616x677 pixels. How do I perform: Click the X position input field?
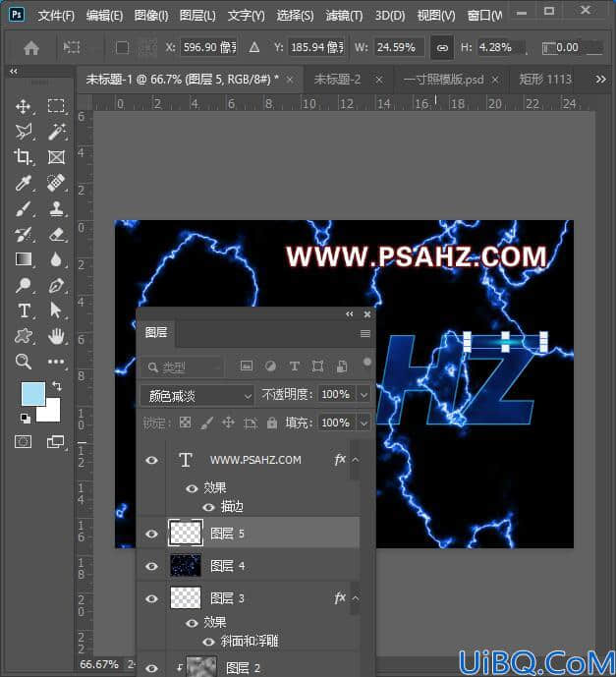pyautogui.click(x=209, y=47)
